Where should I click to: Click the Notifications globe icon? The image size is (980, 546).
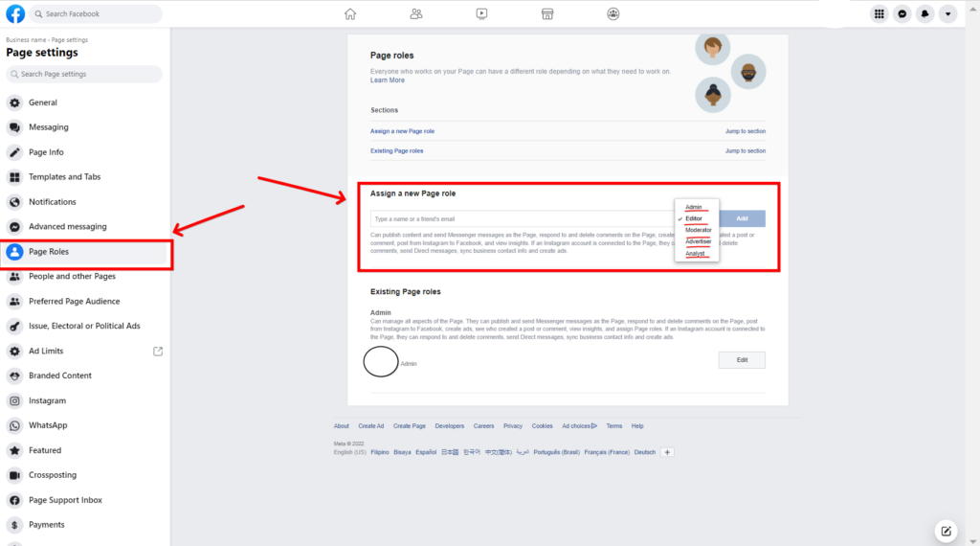[x=15, y=202]
